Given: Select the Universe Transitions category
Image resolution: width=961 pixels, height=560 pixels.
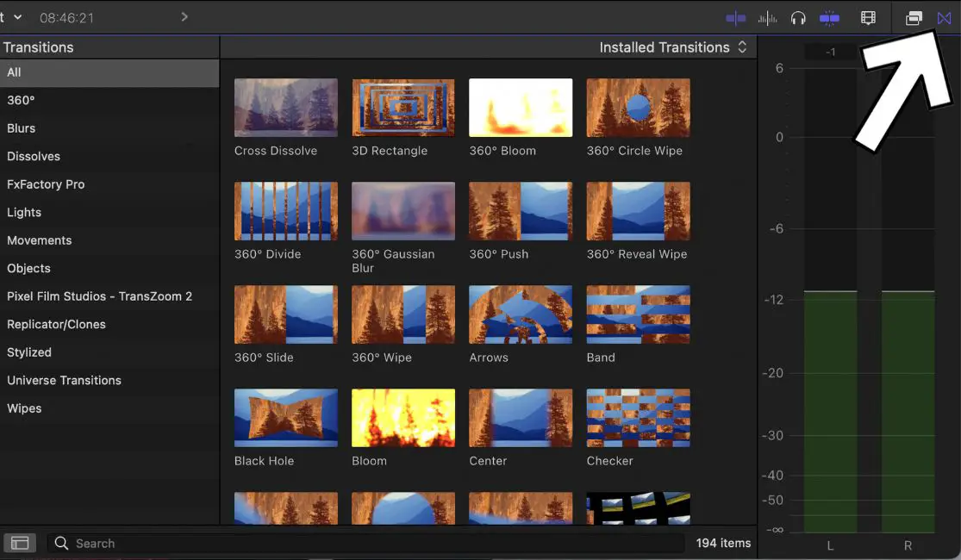Looking at the screenshot, I should click(64, 380).
